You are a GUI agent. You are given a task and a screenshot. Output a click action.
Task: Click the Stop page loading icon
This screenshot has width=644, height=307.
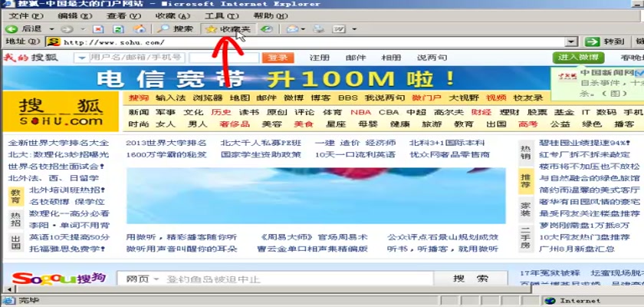coord(98,29)
